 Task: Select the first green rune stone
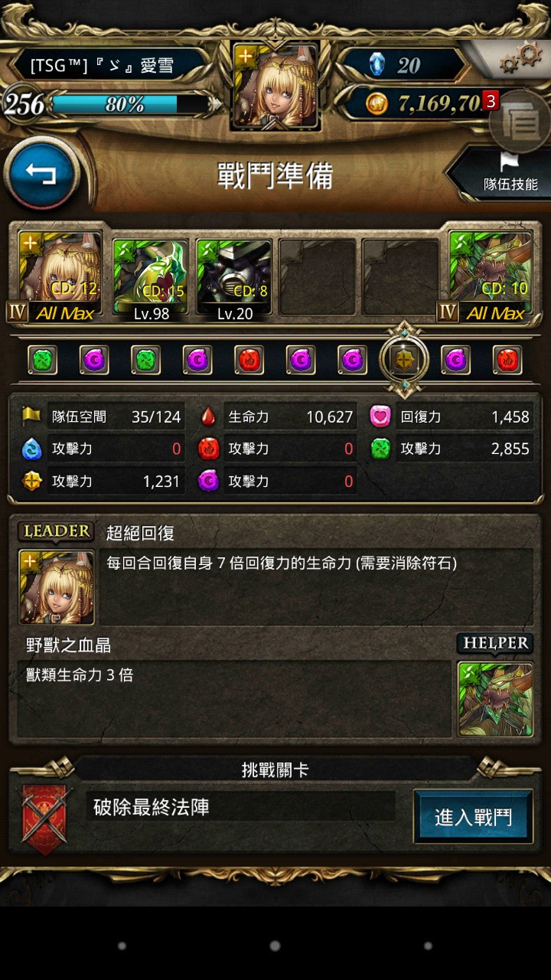(x=42, y=360)
